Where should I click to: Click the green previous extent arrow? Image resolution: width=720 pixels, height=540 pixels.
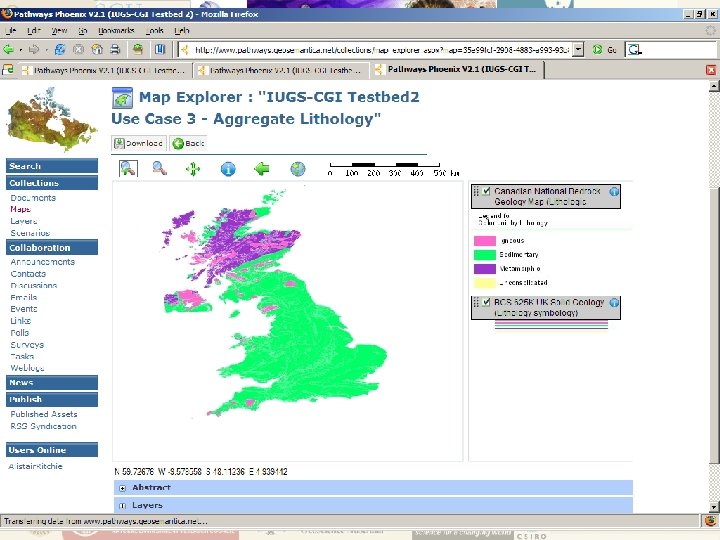pyautogui.click(x=262, y=169)
